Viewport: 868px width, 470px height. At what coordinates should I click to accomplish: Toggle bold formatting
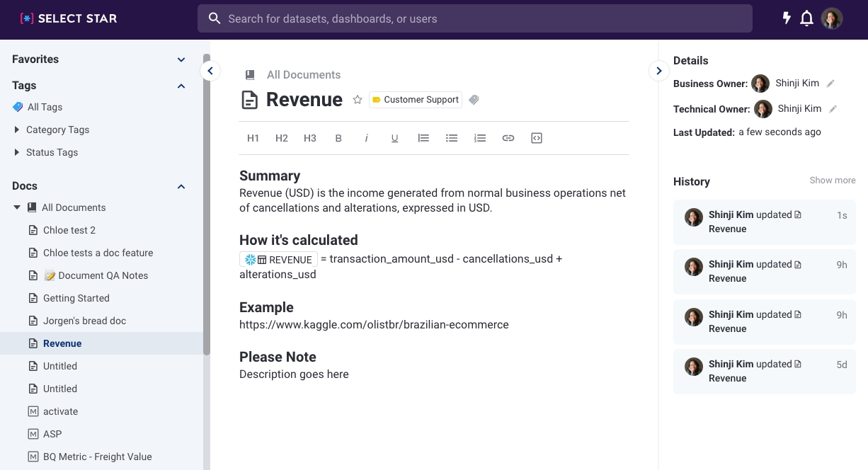tap(338, 138)
